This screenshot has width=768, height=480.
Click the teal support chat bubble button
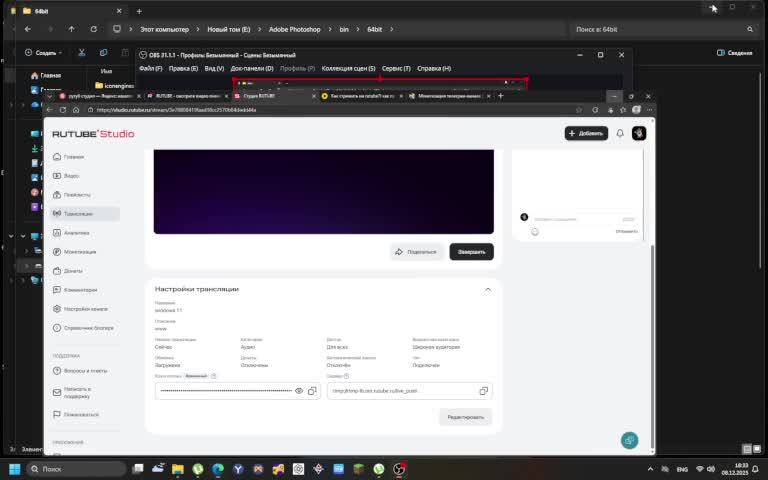(x=629, y=440)
